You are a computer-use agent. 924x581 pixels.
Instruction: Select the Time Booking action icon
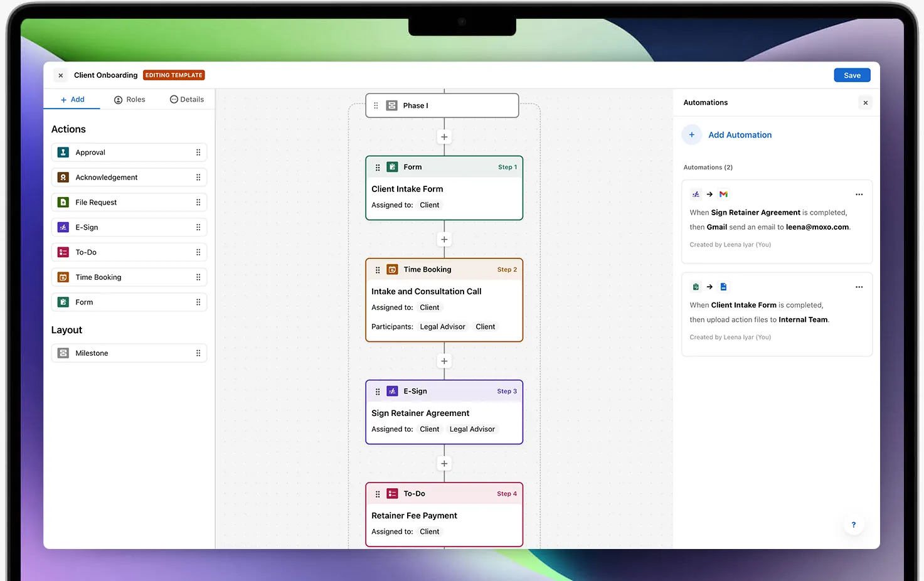coord(63,277)
